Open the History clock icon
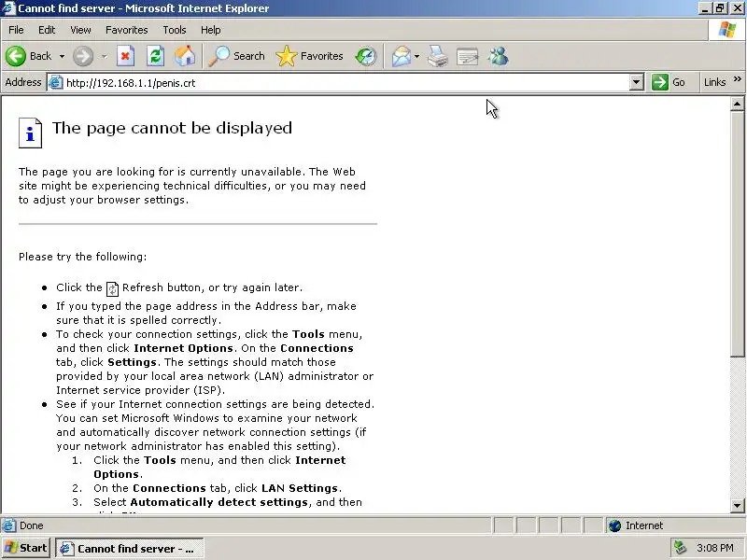 [366, 56]
